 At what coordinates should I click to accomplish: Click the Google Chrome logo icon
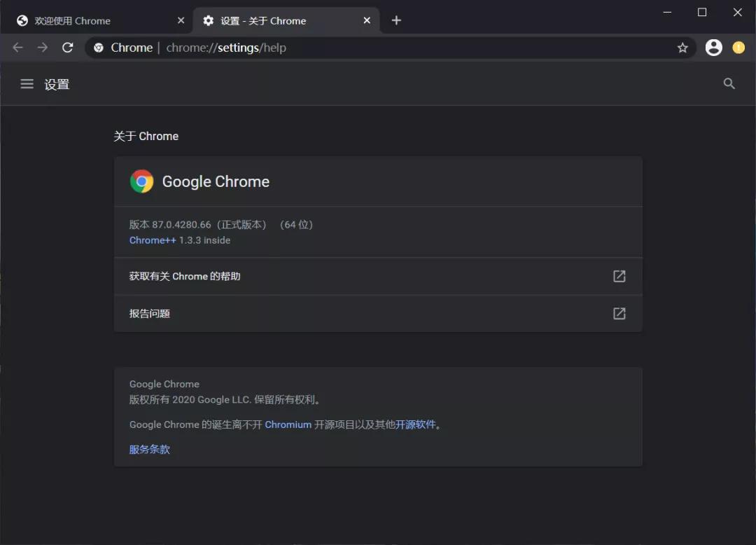pos(141,181)
